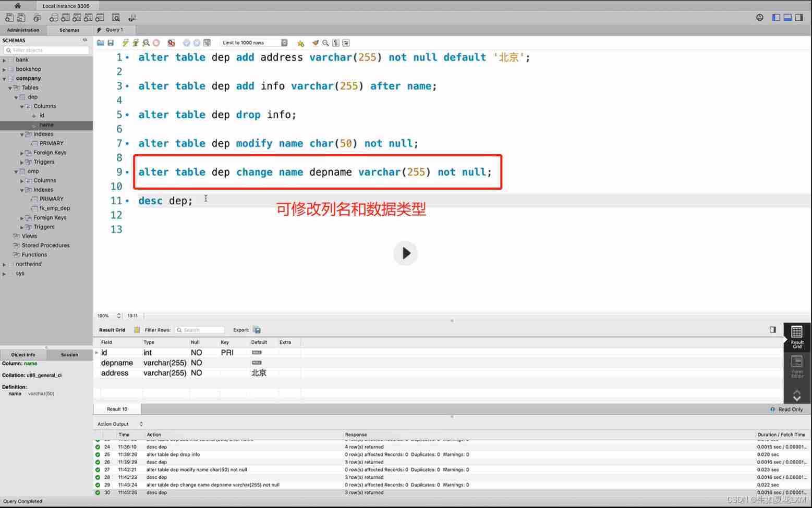
Task: Open Workbench preferences gear icon
Action: 760,17
